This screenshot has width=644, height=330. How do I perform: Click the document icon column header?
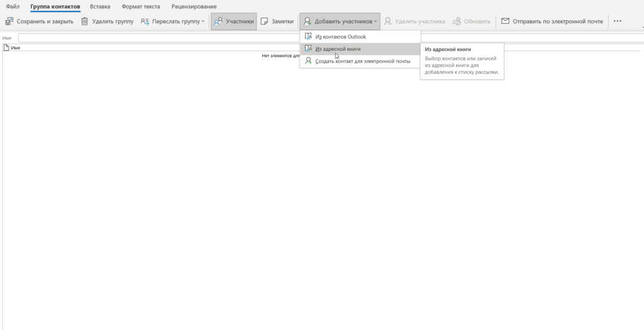[6, 48]
